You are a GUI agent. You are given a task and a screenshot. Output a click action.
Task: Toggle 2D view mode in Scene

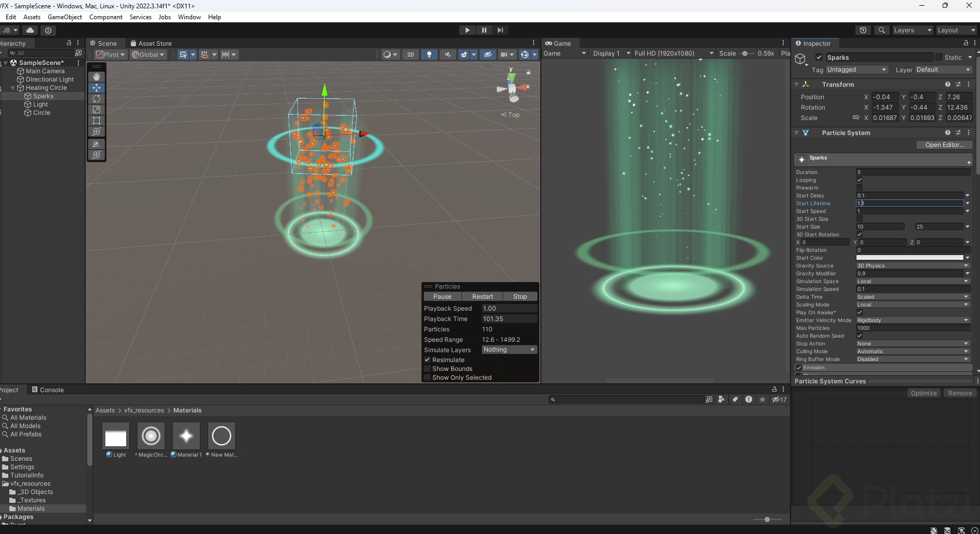point(410,55)
